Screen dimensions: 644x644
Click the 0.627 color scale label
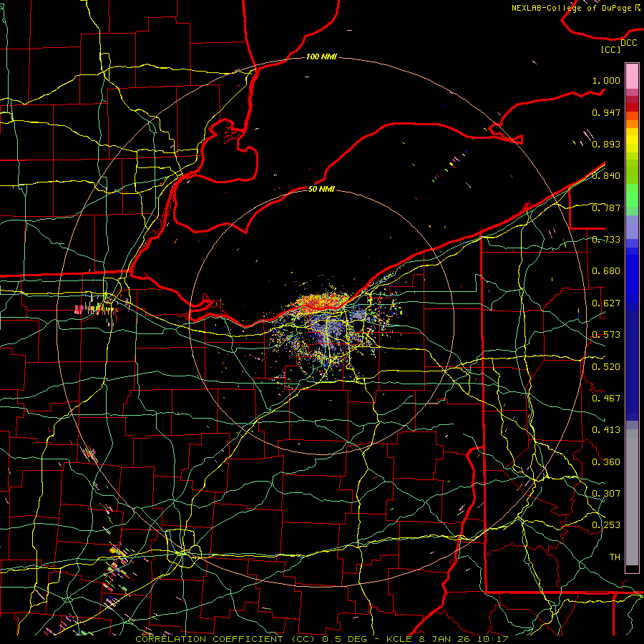pyautogui.click(x=606, y=303)
